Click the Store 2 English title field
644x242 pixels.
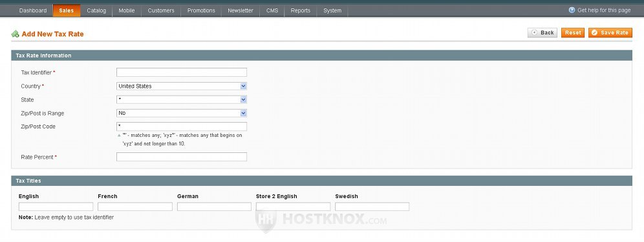coord(294,207)
